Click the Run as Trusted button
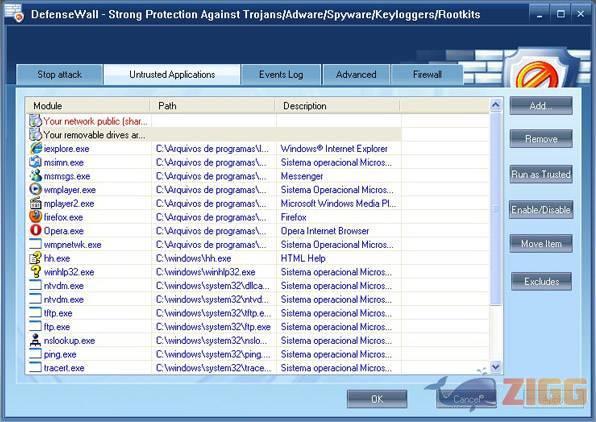 pos(541,175)
